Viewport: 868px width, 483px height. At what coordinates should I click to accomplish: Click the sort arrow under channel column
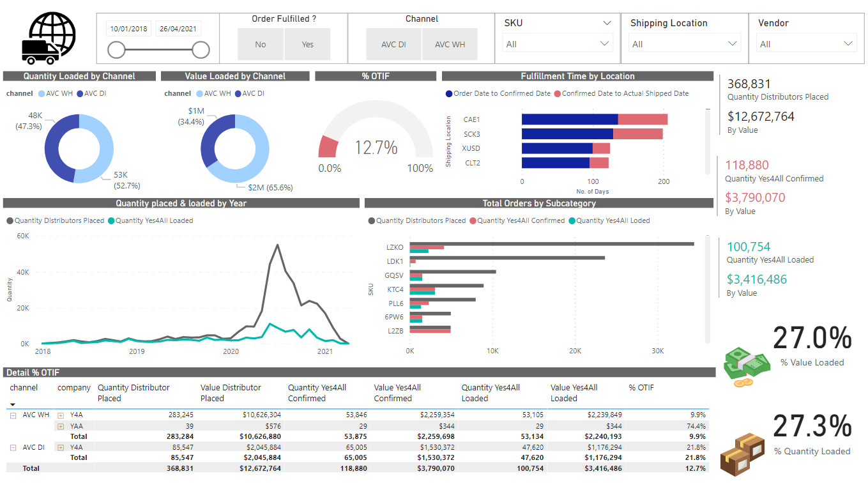click(x=13, y=404)
